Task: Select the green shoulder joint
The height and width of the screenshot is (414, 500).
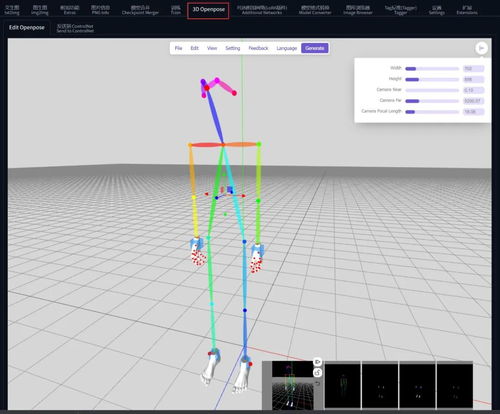Action: tap(259, 144)
